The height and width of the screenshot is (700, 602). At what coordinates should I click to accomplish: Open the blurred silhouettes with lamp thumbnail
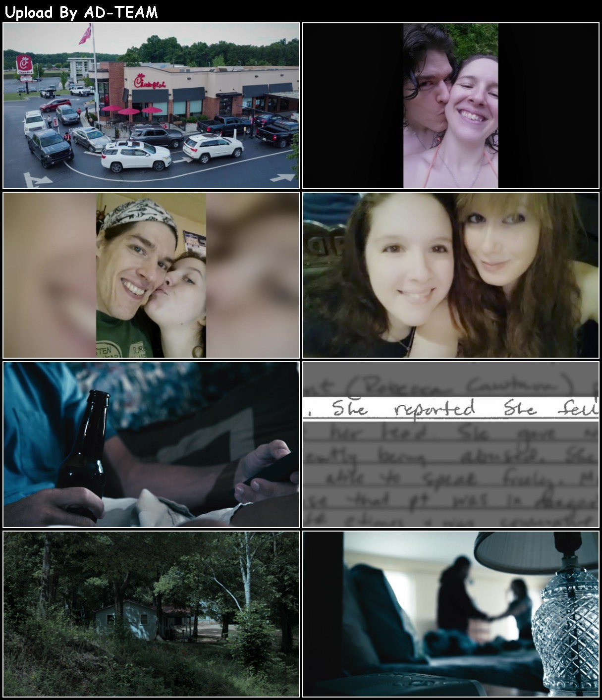[451, 614]
